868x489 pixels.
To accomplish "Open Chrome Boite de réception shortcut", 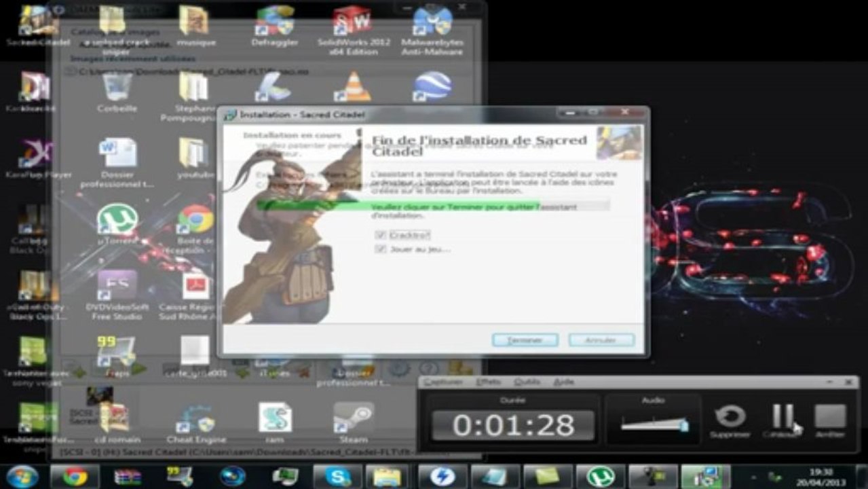I will coord(195,230).
